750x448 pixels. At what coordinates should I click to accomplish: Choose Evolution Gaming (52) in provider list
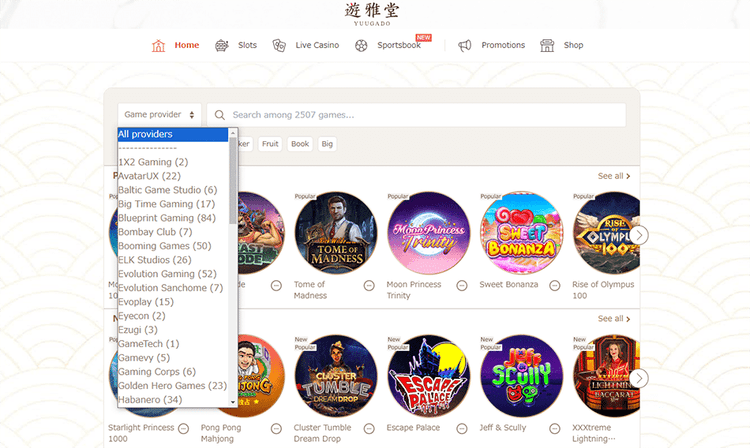point(167,274)
